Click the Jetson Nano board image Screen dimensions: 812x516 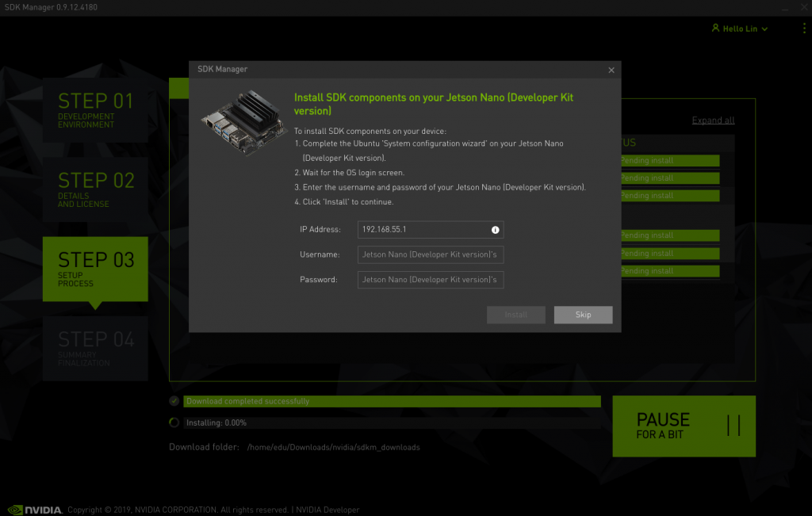244,122
